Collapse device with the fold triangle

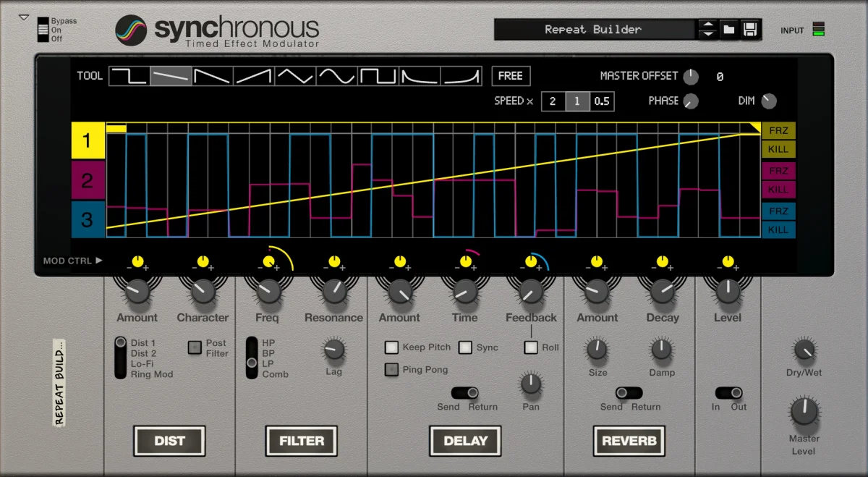(24, 17)
